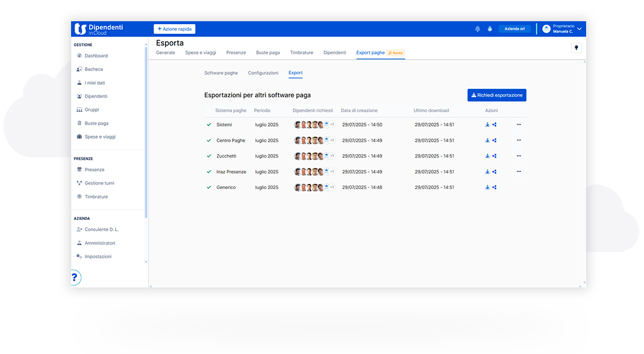Screen dimensions: 644x354
Task: Click the lightbulb tips icon
Action: click(x=576, y=48)
